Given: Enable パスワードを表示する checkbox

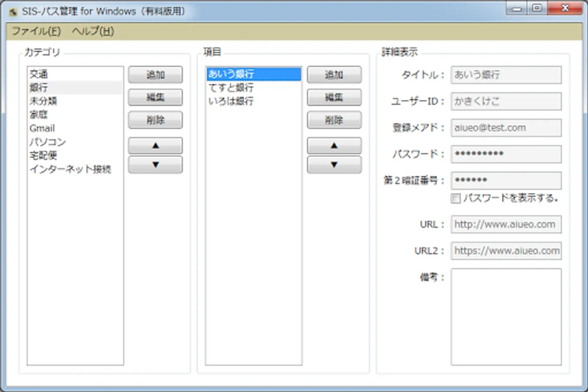Looking at the screenshot, I should click(x=456, y=199).
